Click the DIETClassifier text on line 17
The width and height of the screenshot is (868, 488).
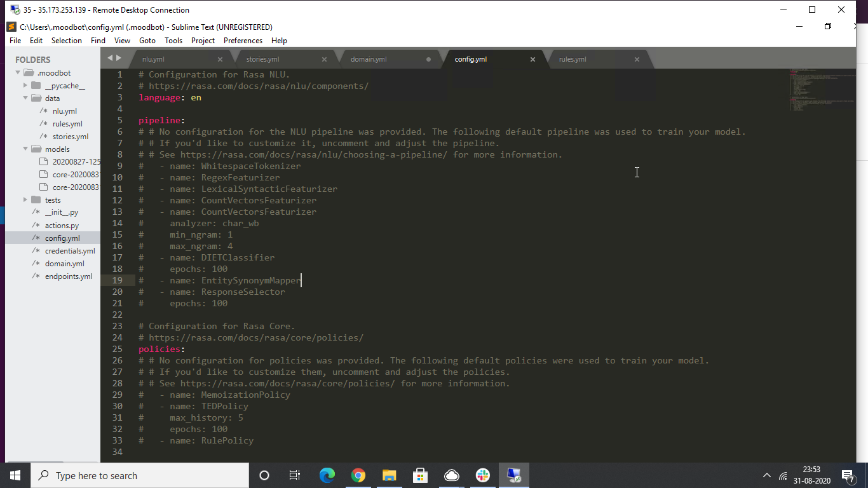238,257
